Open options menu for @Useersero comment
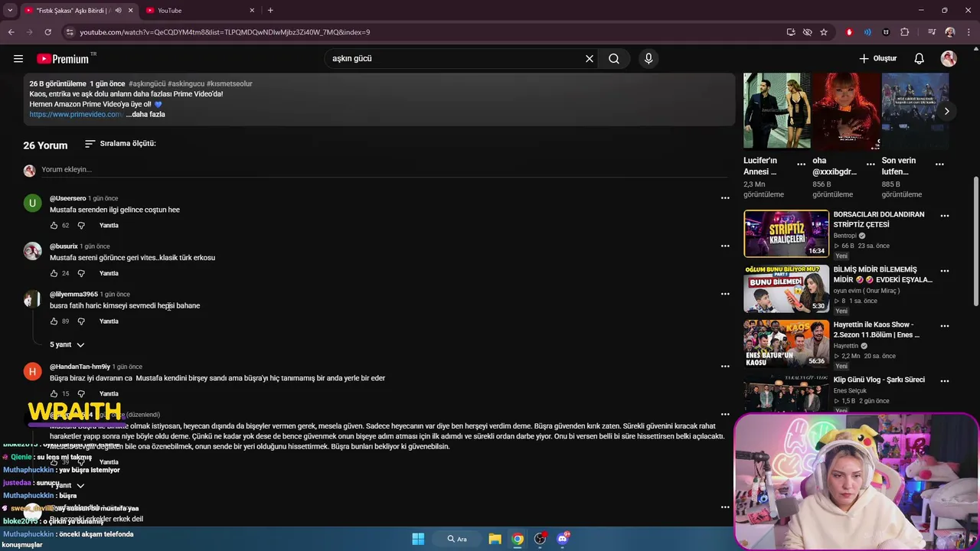Image resolution: width=980 pixels, height=551 pixels. 725,198
